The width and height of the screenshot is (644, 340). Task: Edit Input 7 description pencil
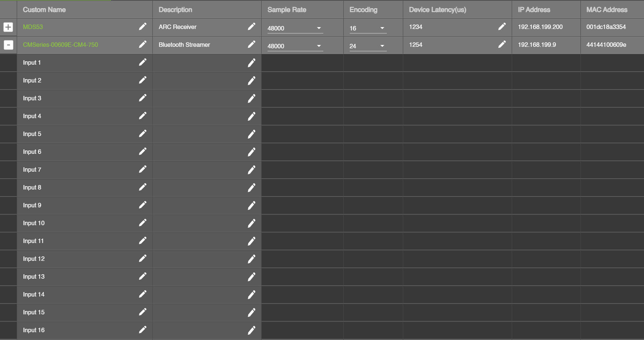[252, 170]
